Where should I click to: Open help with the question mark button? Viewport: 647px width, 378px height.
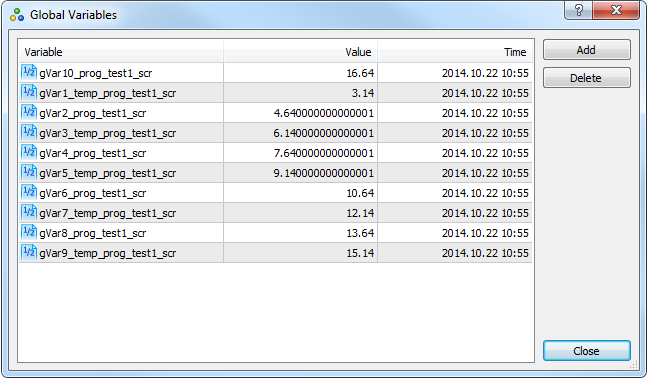click(579, 10)
